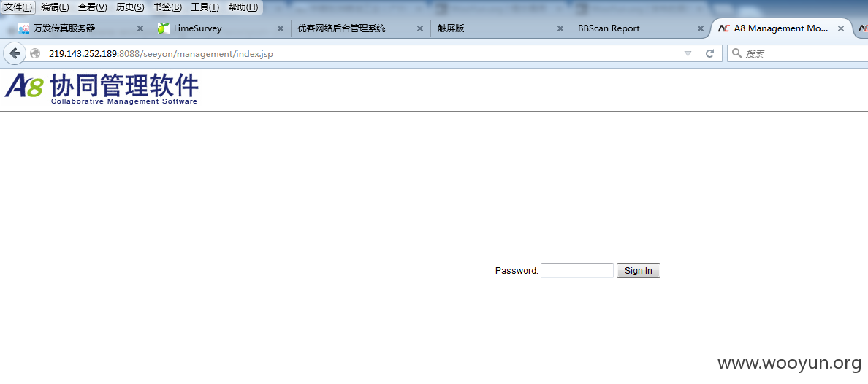Close the 万发传真服务器 tab
This screenshot has width=868, height=384.
tap(140, 28)
